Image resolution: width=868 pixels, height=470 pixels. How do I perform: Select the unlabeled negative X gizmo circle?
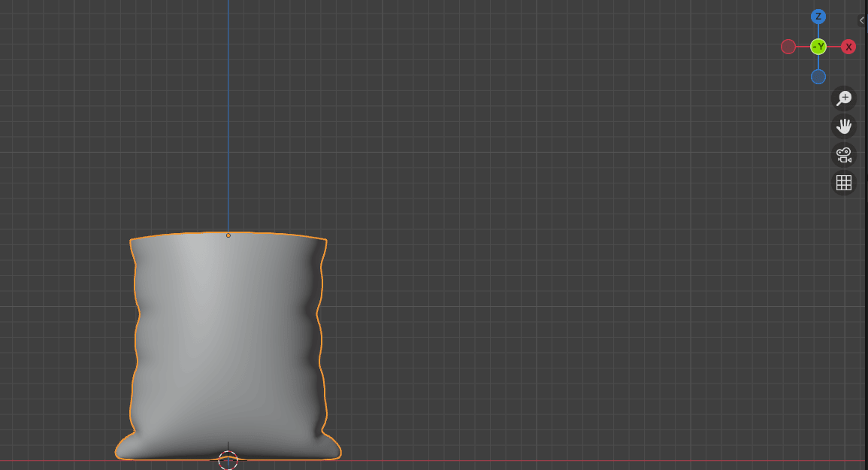click(x=788, y=47)
